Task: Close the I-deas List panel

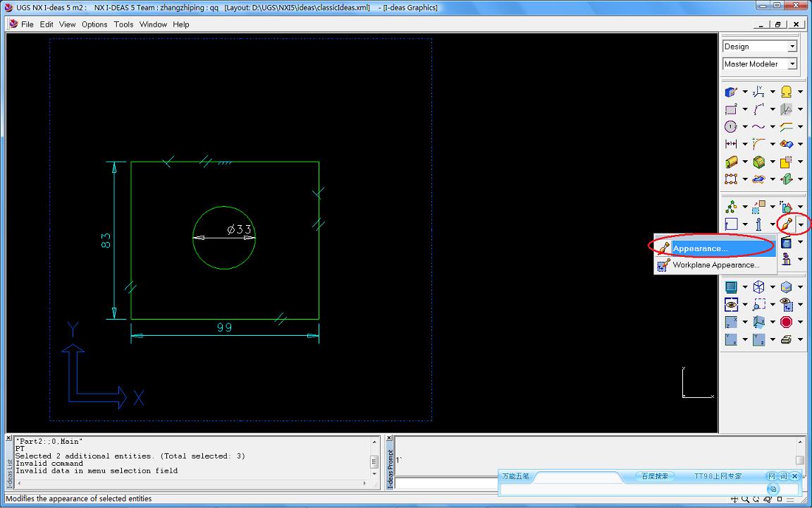Action: click(8, 438)
